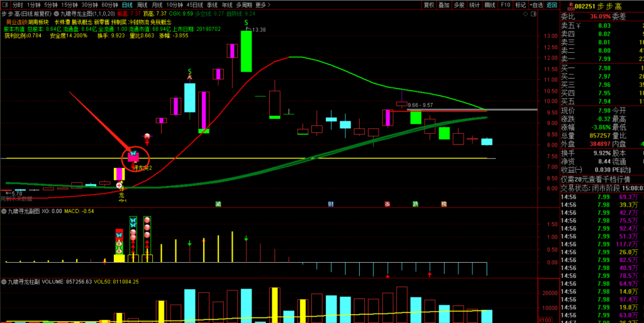Add stock via +自选 button
The width and height of the screenshot is (644, 323).
click(536, 4)
